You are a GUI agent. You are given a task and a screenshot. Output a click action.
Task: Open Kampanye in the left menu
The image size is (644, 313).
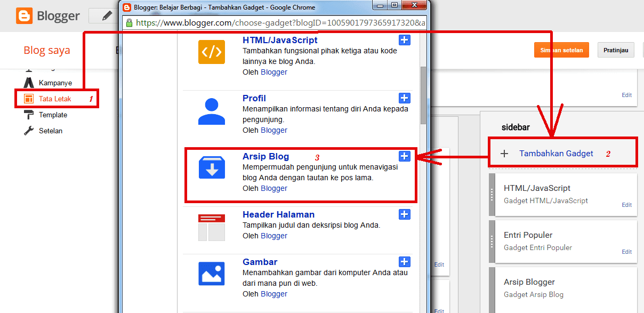tap(55, 83)
